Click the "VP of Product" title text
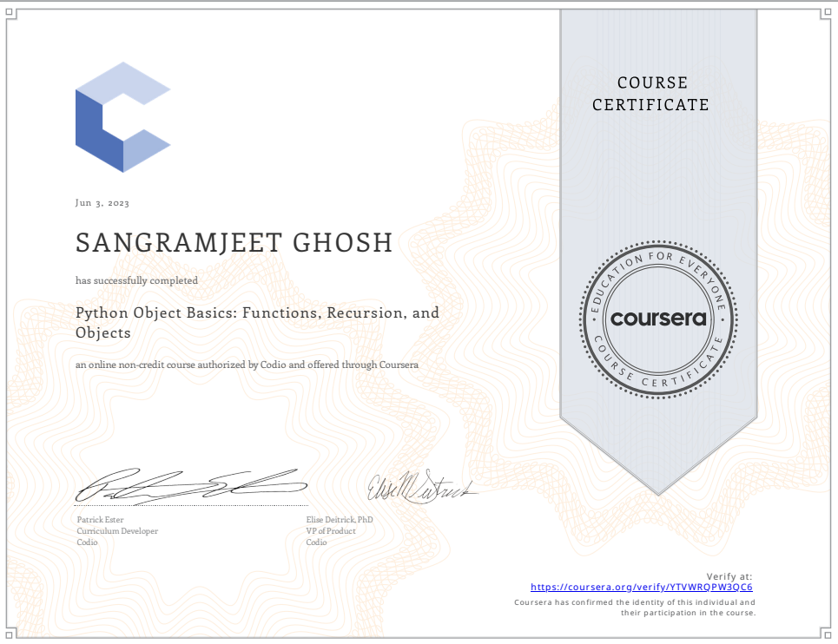The width and height of the screenshot is (838, 644). tap(331, 530)
